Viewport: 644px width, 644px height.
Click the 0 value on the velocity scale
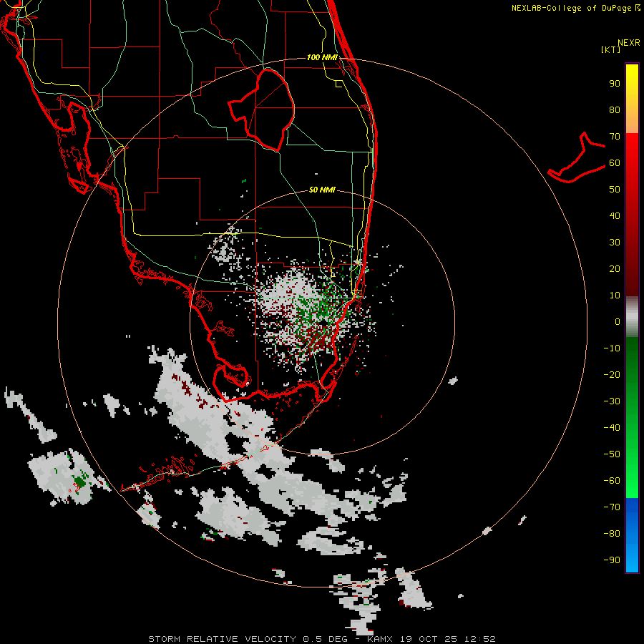618,321
